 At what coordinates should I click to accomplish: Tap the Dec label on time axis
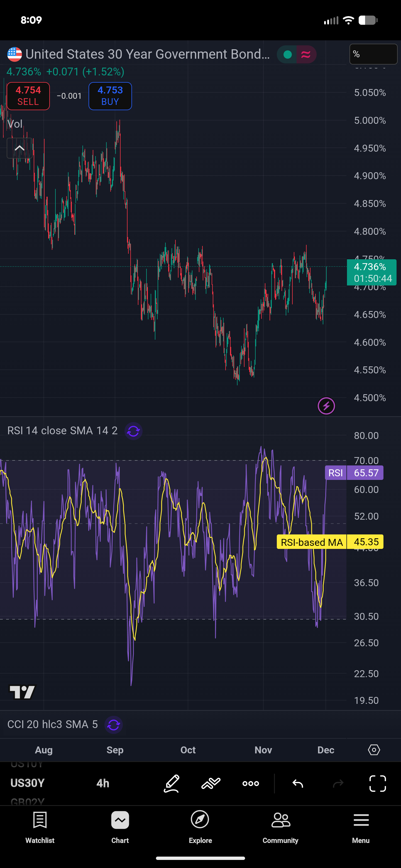click(x=326, y=750)
